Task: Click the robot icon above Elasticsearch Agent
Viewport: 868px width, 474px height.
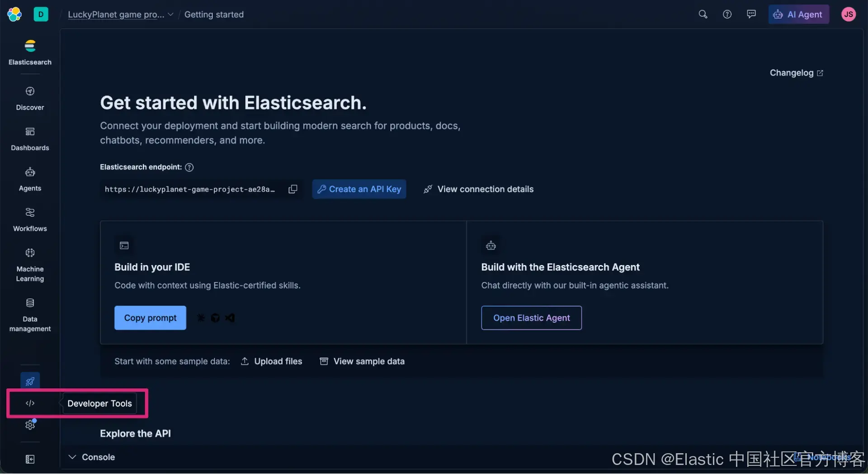Action: 491,246
